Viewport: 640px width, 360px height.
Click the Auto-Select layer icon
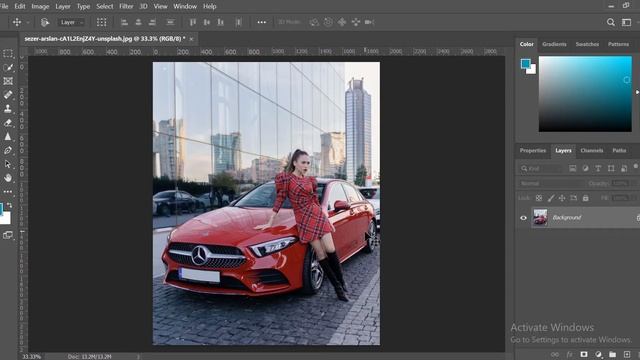pos(45,22)
